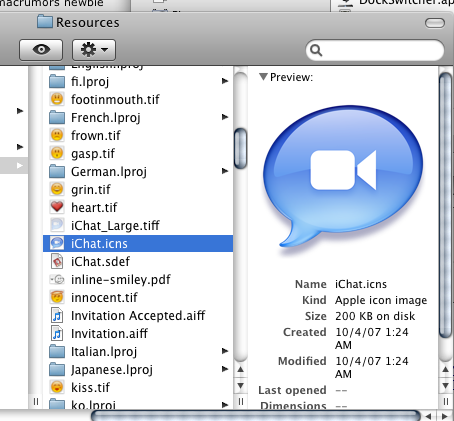This screenshot has width=454, height=421.
Task: Click the 'Apple icon image' Kind value
Action: point(381,300)
